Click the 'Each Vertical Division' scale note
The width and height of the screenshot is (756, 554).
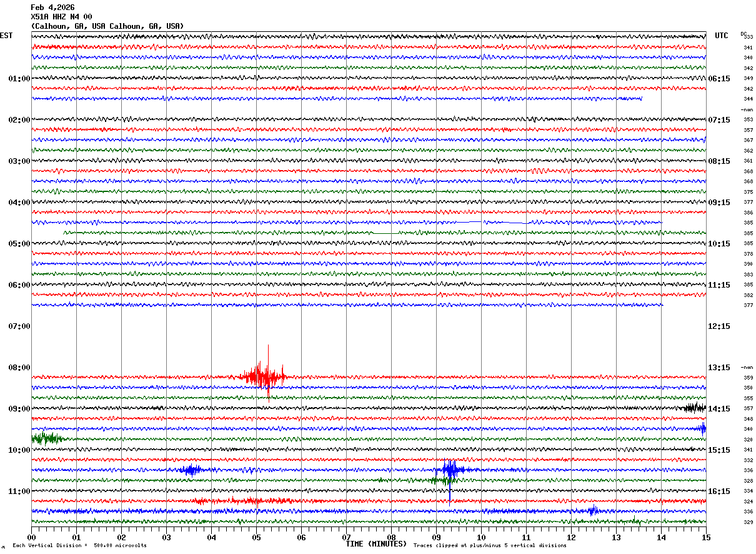tap(79, 546)
